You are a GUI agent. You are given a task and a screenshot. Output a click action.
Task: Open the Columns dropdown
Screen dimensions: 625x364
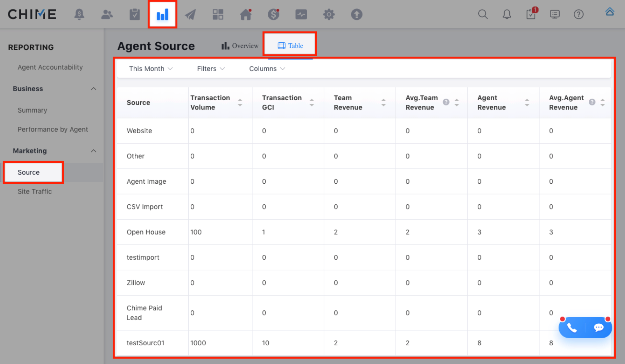coord(267,69)
